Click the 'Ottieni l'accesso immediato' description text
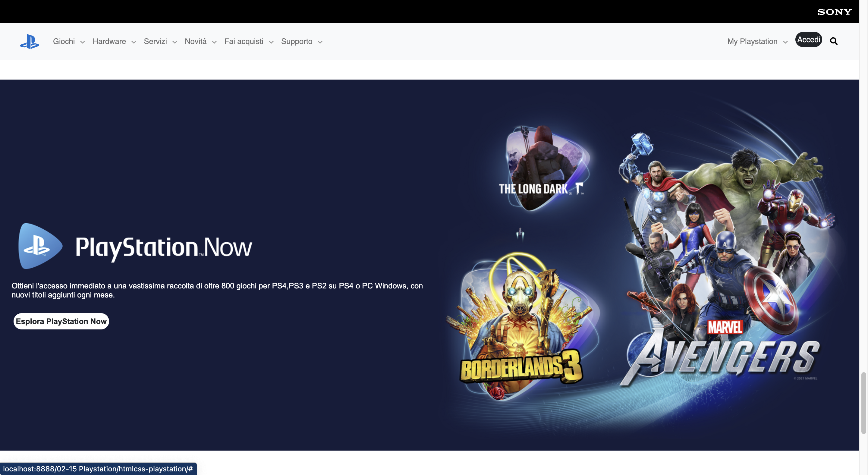 click(x=217, y=290)
